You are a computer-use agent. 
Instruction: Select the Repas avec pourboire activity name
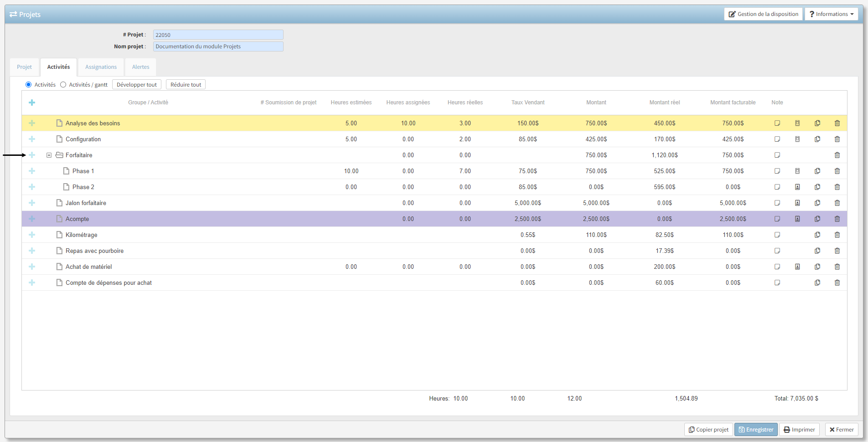pos(94,251)
